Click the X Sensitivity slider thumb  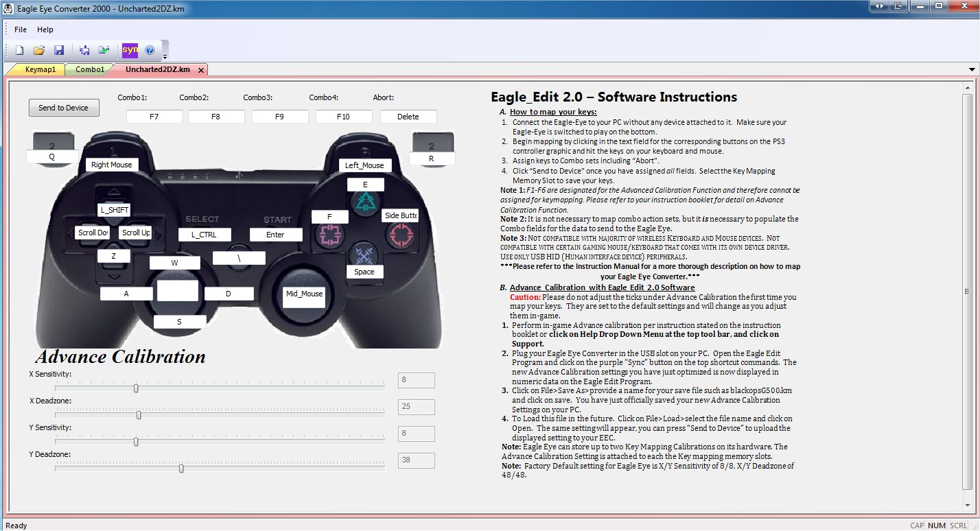point(136,388)
